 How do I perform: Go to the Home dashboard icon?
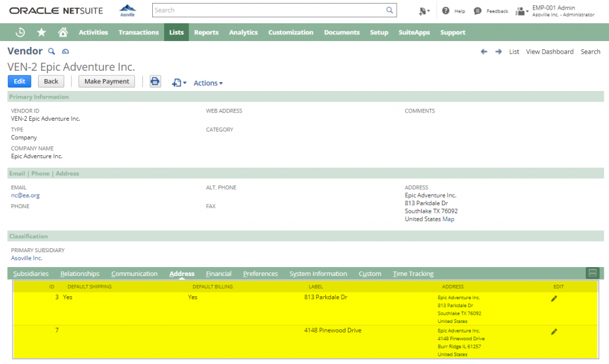(63, 32)
